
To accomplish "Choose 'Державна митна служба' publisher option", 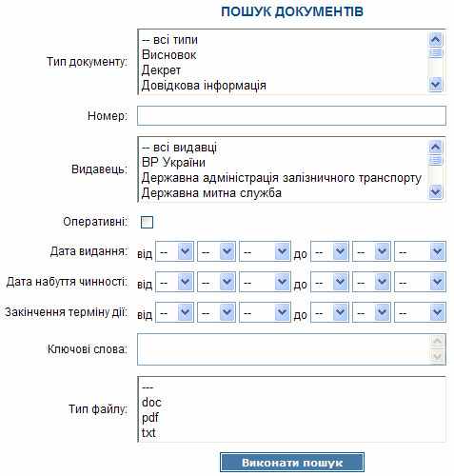I will point(211,193).
